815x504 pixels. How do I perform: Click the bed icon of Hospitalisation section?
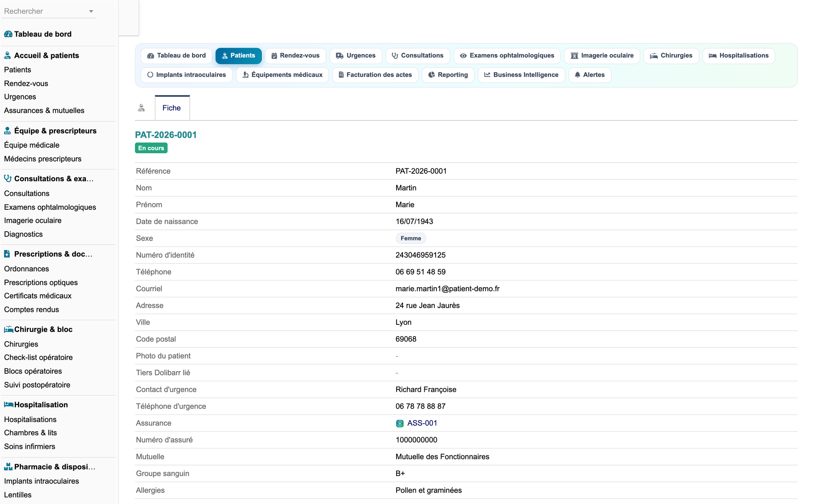[8, 404]
